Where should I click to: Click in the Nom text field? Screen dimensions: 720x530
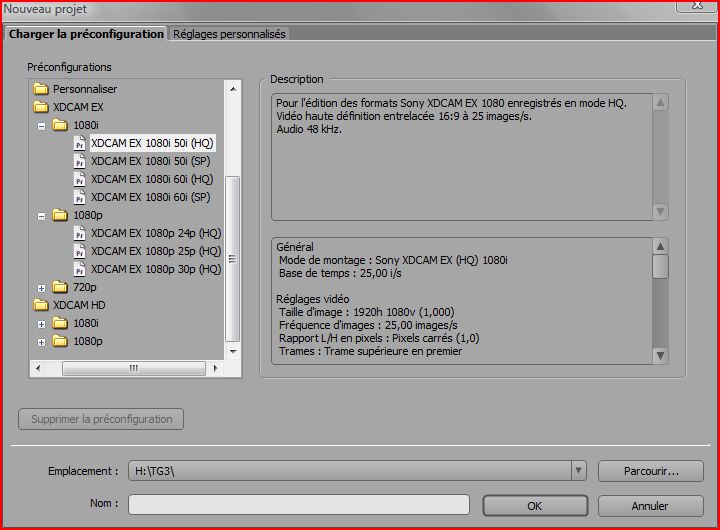click(x=299, y=504)
